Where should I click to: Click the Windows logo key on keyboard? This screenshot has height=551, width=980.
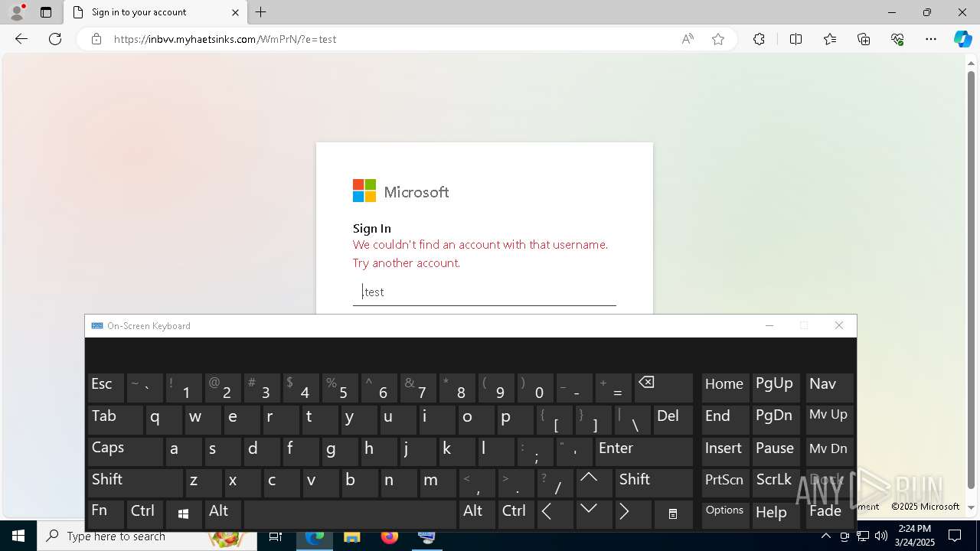coord(183,514)
